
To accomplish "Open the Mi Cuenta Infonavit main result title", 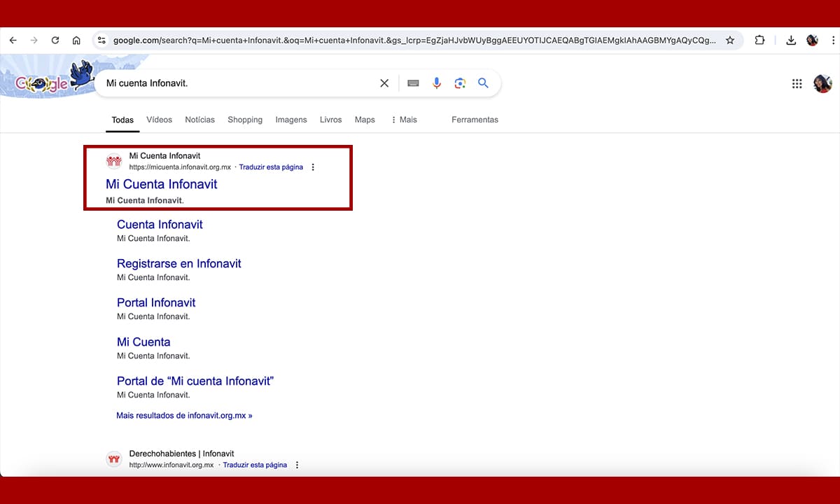I will (162, 184).
